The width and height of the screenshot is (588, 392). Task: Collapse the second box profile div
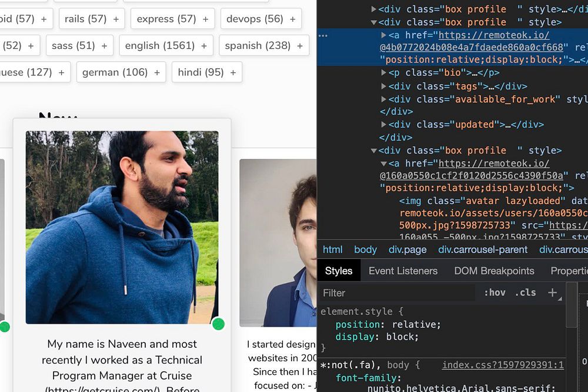coord(373,22)
